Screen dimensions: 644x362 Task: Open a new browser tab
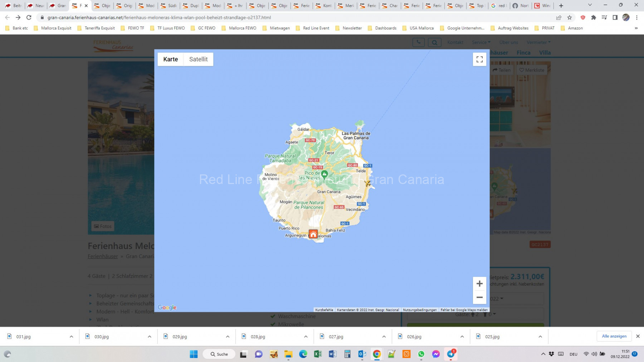click(x=561, y=6)
